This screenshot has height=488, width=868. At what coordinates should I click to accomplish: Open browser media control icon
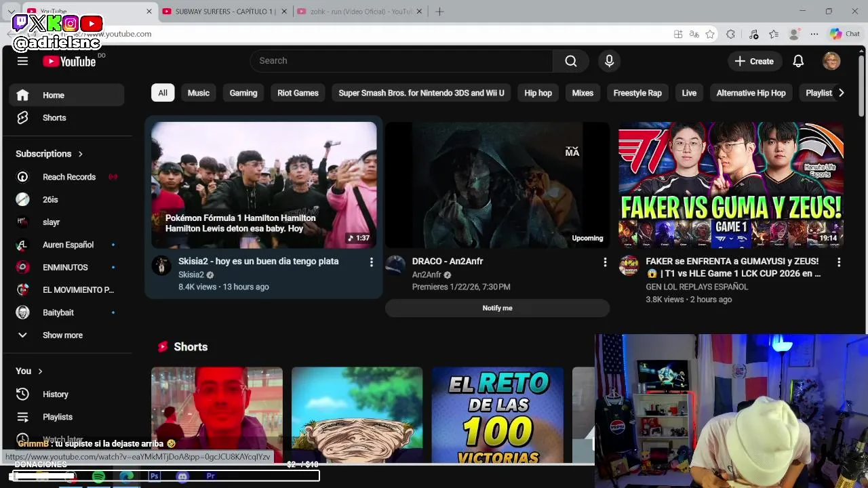753,34
